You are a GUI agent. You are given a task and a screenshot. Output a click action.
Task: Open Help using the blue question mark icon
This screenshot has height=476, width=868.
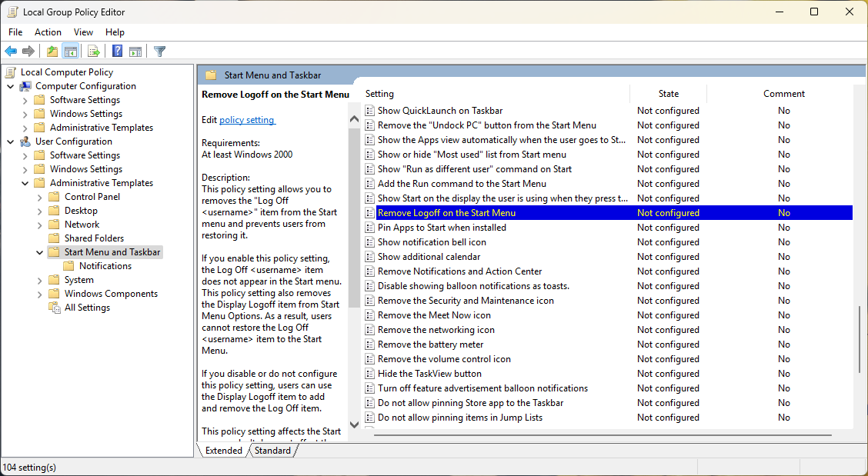point(116,51)
